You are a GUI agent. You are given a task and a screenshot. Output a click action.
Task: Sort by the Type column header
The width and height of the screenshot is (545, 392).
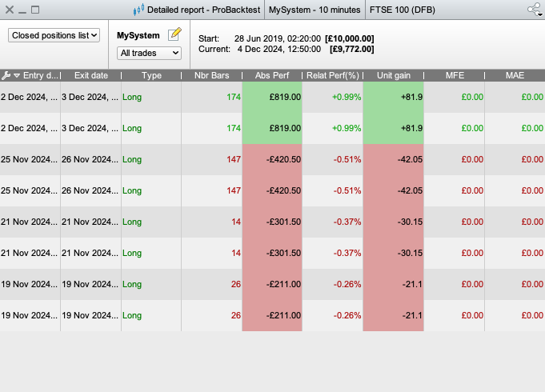click(151, 75)
